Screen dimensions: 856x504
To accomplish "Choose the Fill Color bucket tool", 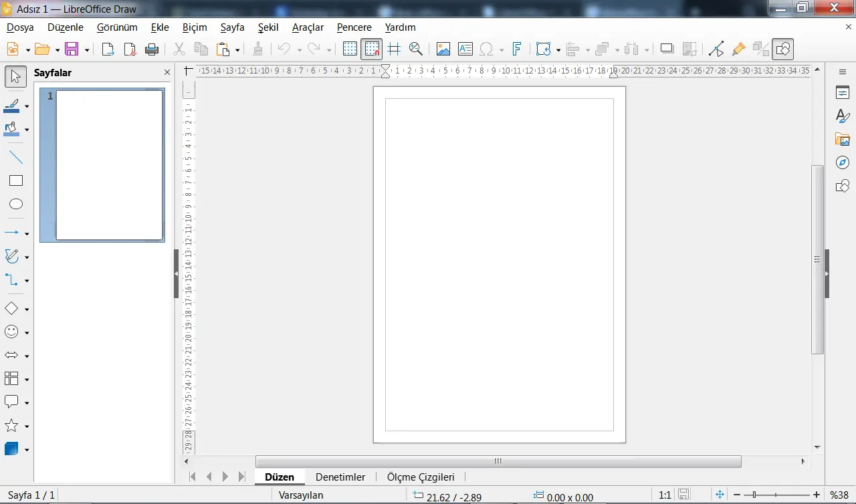I will pos(12,129).
